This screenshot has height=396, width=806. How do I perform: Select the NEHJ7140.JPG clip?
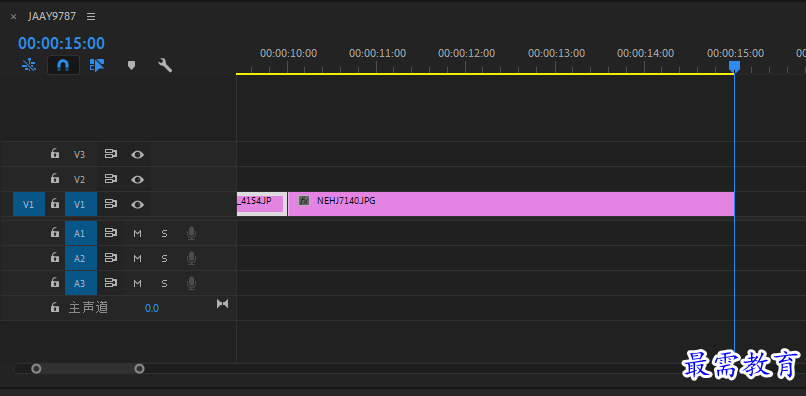pyautogui.click(x=511, y=204)
